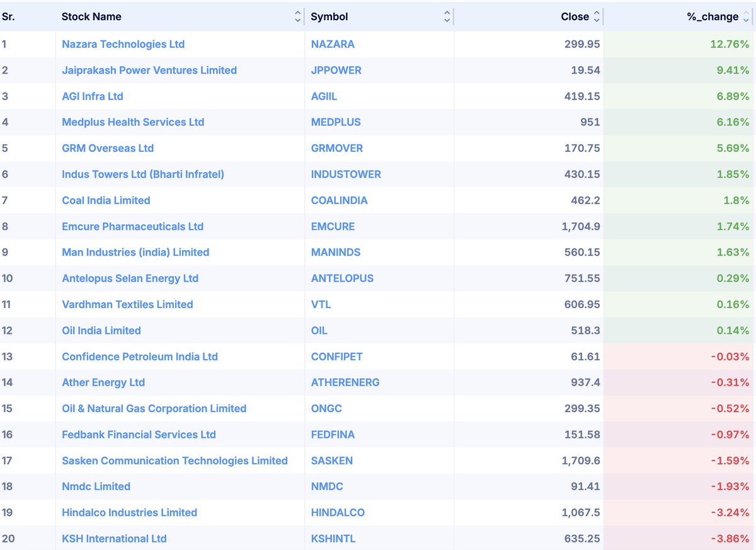Click the VTL symbol link
756x550 pixels.
[x=321, y=304]
